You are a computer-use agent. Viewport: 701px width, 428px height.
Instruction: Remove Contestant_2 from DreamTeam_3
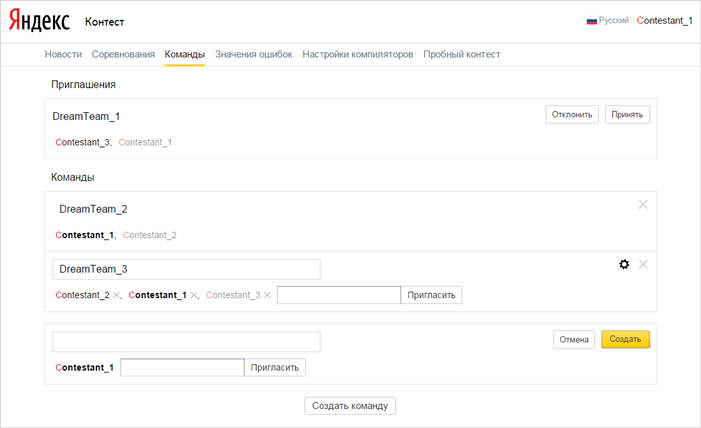pos(117,295)
